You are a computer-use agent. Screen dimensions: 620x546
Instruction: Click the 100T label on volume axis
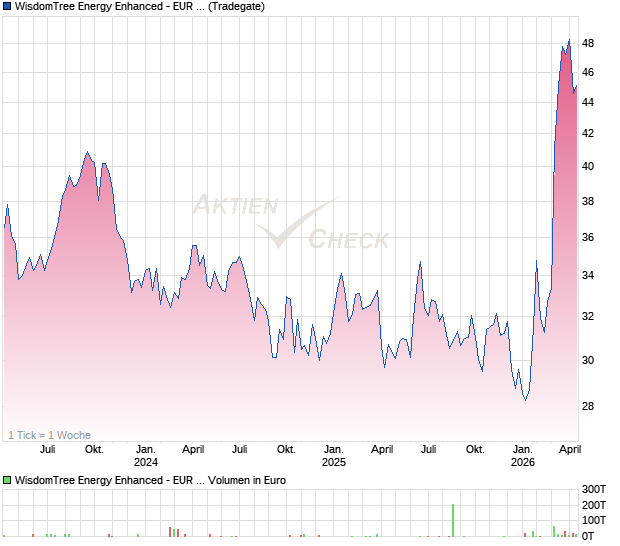pyautogui.click(x=594, y=521)
